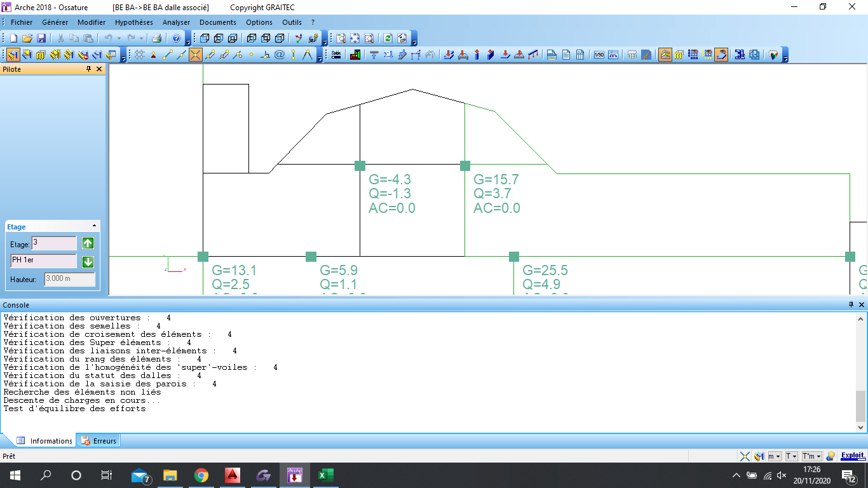Open Excel from the Windows taskbar

click(x=326, y=475)
